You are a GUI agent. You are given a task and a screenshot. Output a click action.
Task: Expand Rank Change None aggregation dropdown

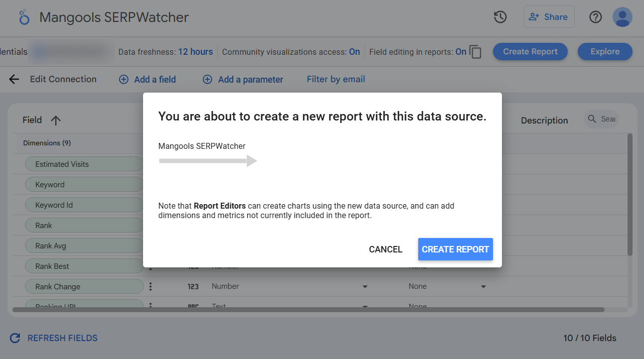[483, 287]
